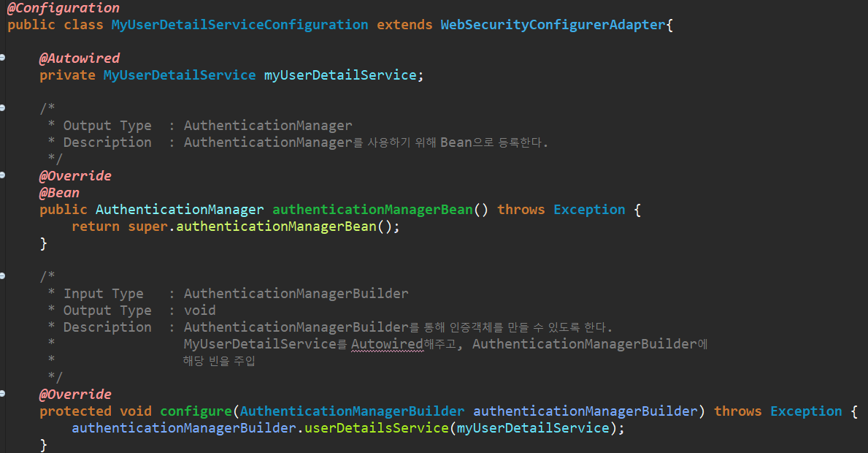Select the AuthenticationManagerBuilder parameter type in configure

click(352, 411)
